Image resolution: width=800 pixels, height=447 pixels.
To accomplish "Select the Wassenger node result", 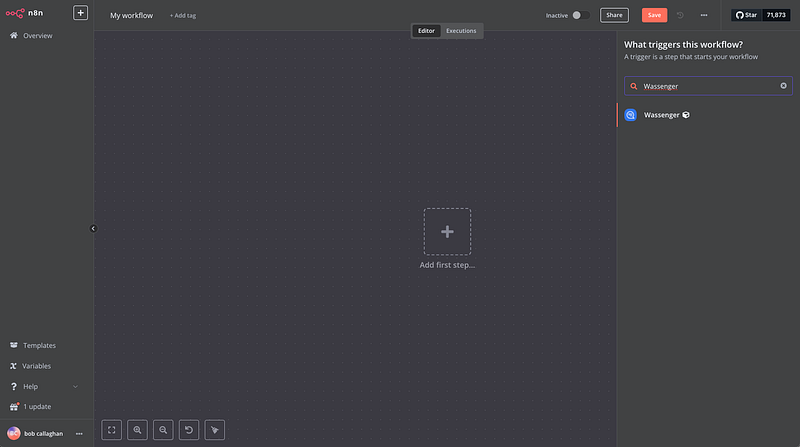I will pos(661,115).
